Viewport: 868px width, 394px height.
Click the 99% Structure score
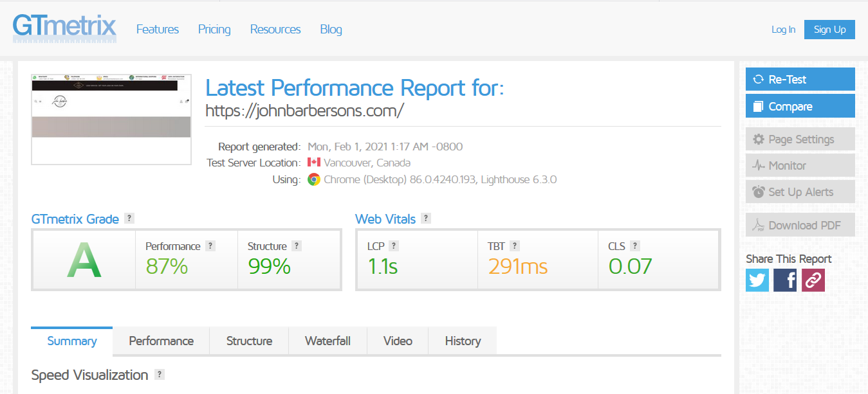click(x=269, y=266)
